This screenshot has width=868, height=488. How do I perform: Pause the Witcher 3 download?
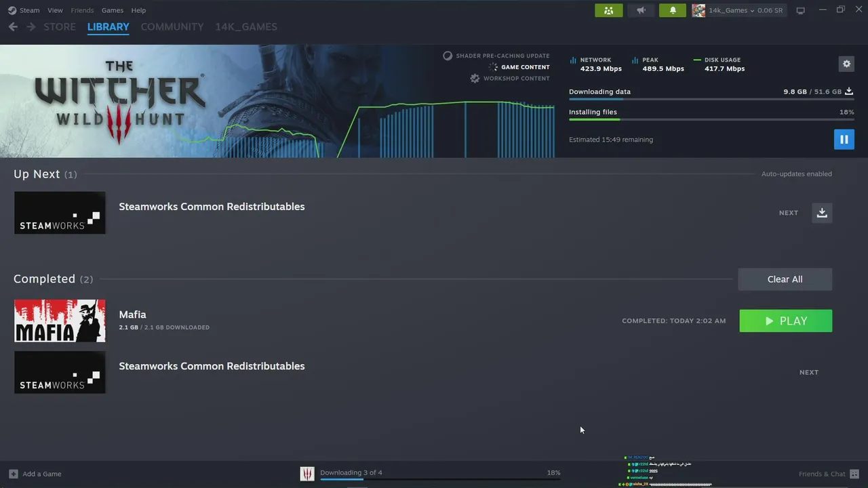[x=844, y=140]
